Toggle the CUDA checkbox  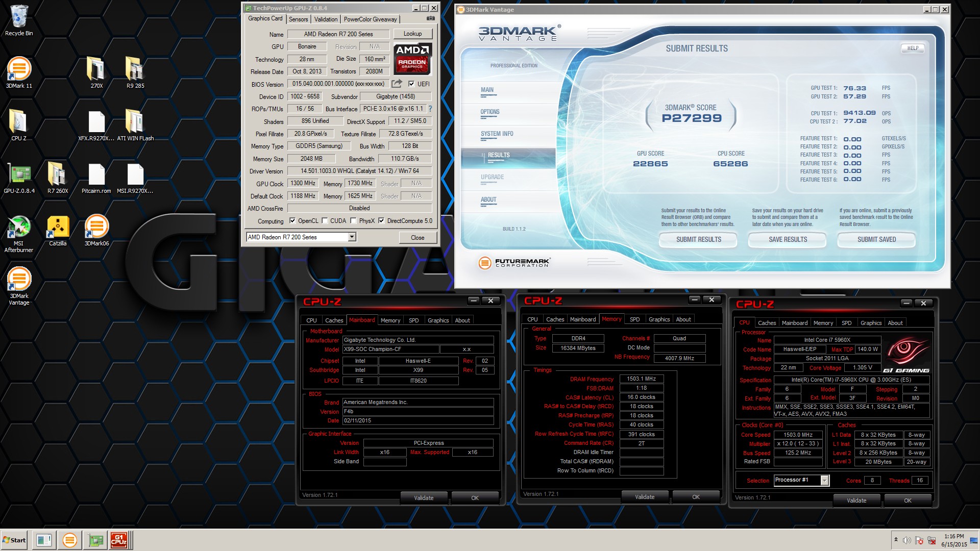325,221
